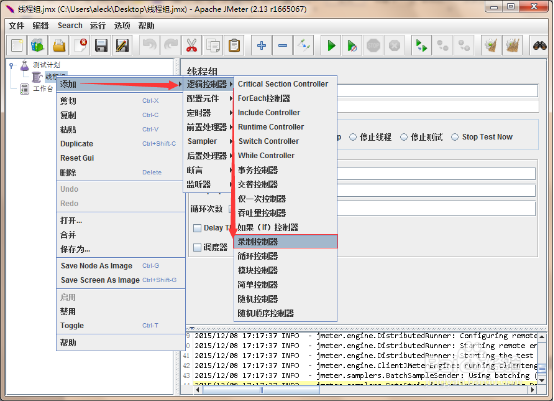Open the 编辑 menu
The image size is (554, 401).
pos(40,26)
